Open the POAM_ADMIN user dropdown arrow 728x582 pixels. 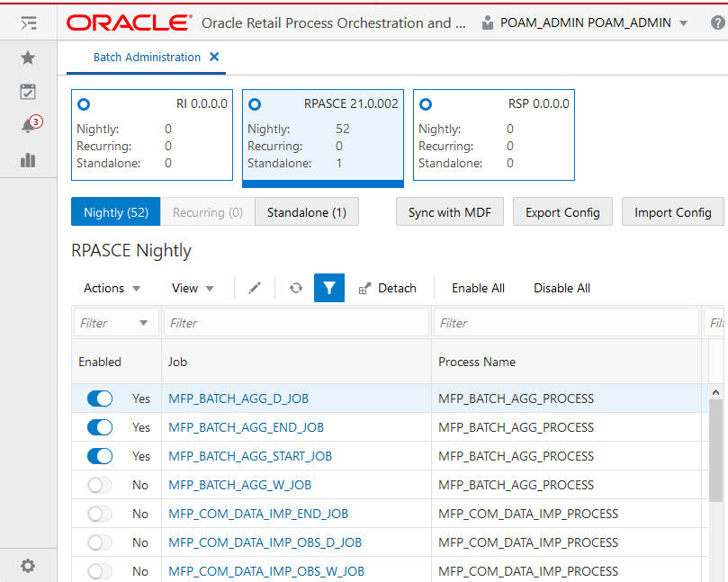683,22
